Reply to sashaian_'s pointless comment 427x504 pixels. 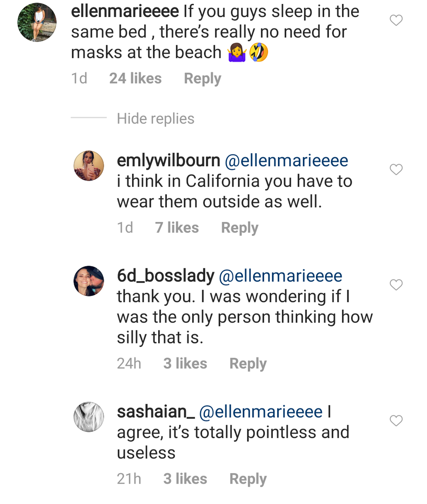[248, 479]
